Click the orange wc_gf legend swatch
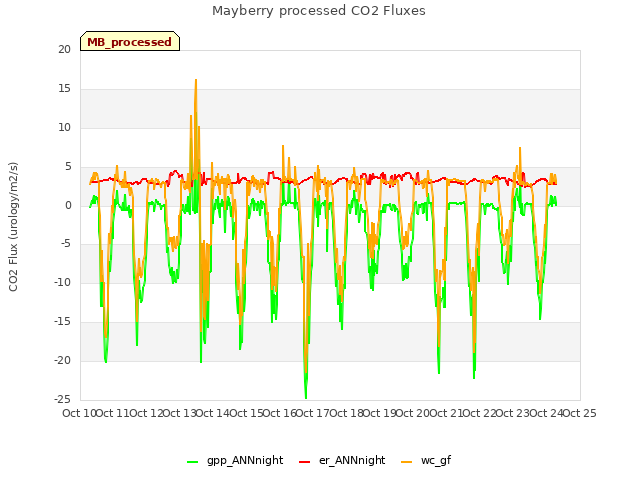Screen dimensions: 640x480 407,462
